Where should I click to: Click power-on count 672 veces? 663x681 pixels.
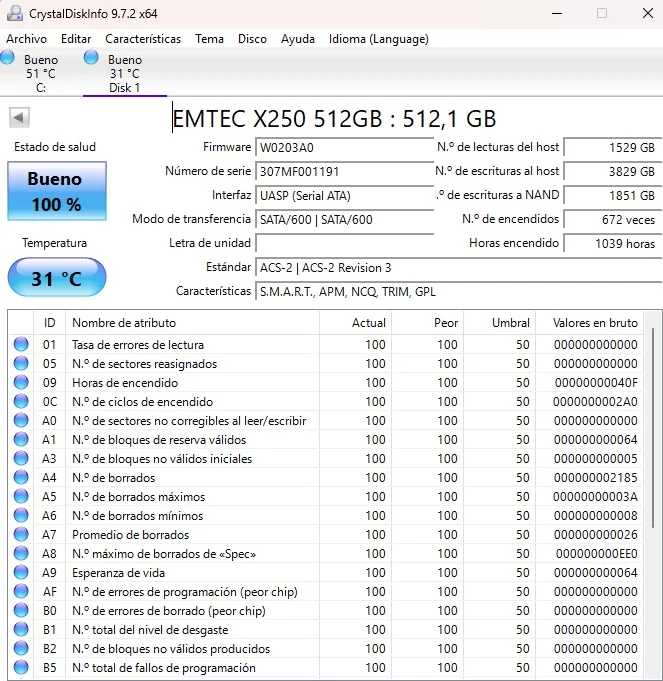(x=613, y=219)
